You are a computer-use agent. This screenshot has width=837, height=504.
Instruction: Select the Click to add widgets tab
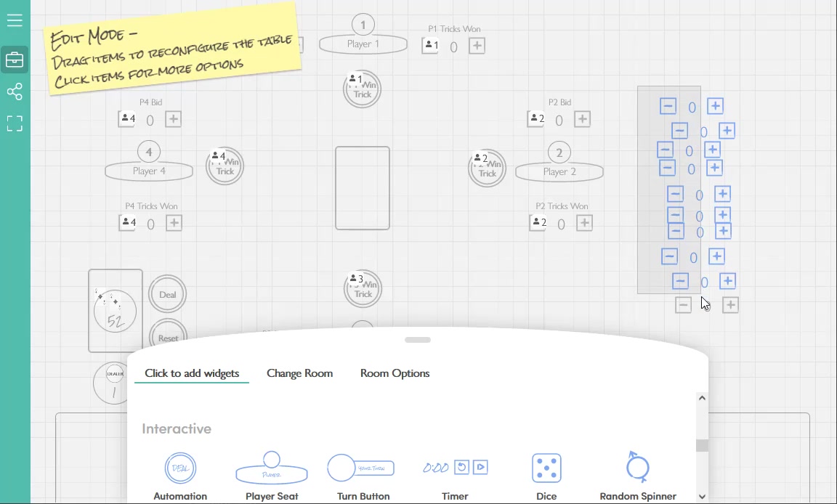click(192, 373)
